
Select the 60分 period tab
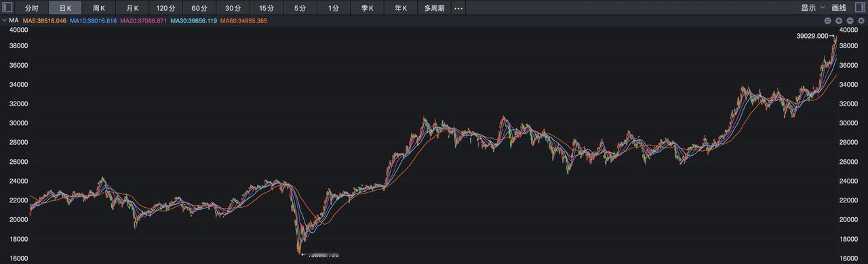(199, 8)
